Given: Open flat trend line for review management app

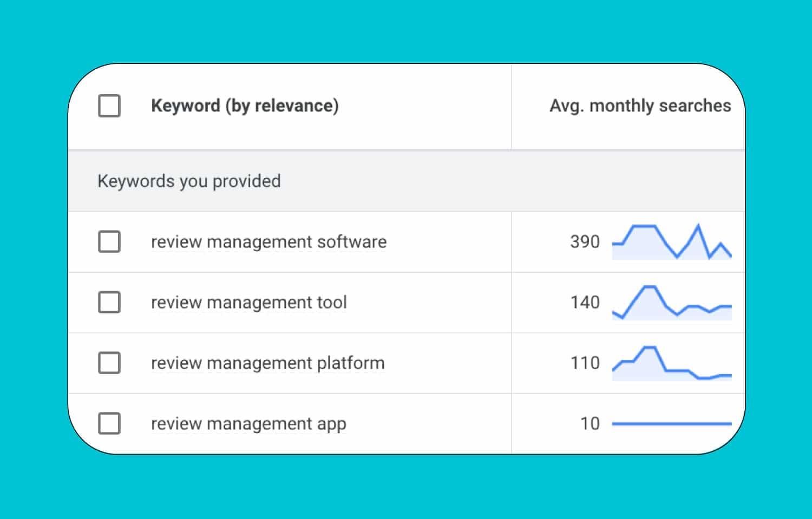Looking at the screenshot, I should (672, 424).
